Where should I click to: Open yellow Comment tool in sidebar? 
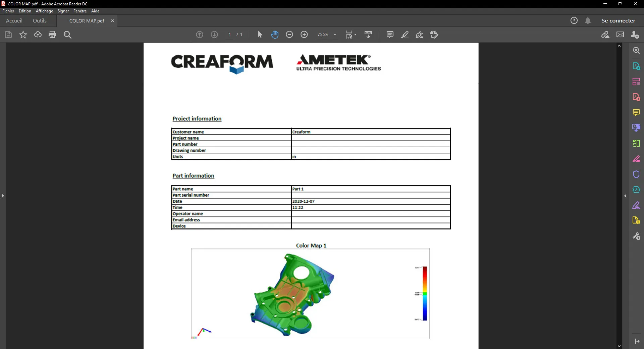(x=636, y=112)
